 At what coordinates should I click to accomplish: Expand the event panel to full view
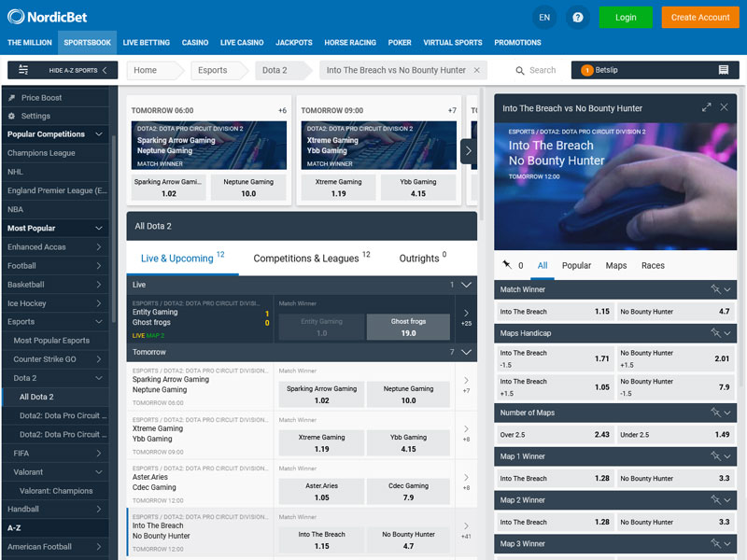coord(706,107)
